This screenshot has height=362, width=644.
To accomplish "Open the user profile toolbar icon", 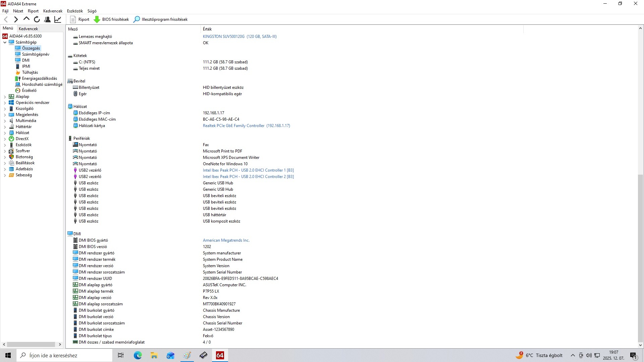I will [47, 19].
